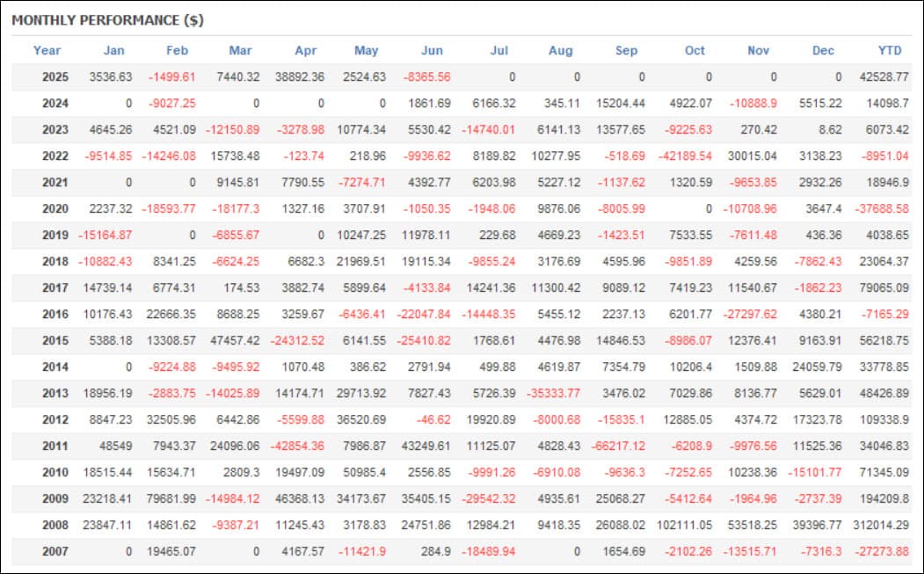Click 2008 YTD value 312014.29
Viewport: 924px width, 574px height.
881,525
